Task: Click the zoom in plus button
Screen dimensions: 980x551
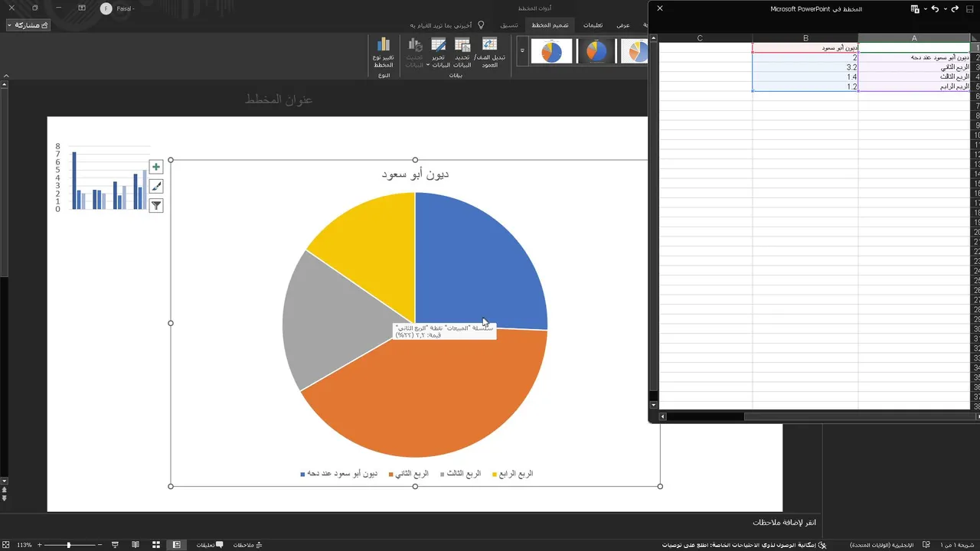Action: (x=39, y=545)
